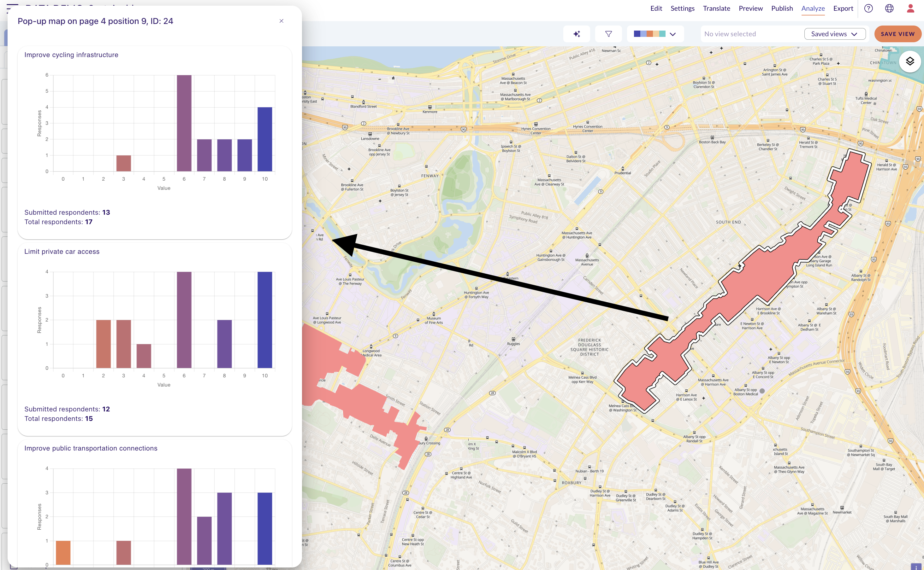Screen dimensions: 924x570
Task: Click the SAVE VIEW button
Action: click(x=897, y=34)
